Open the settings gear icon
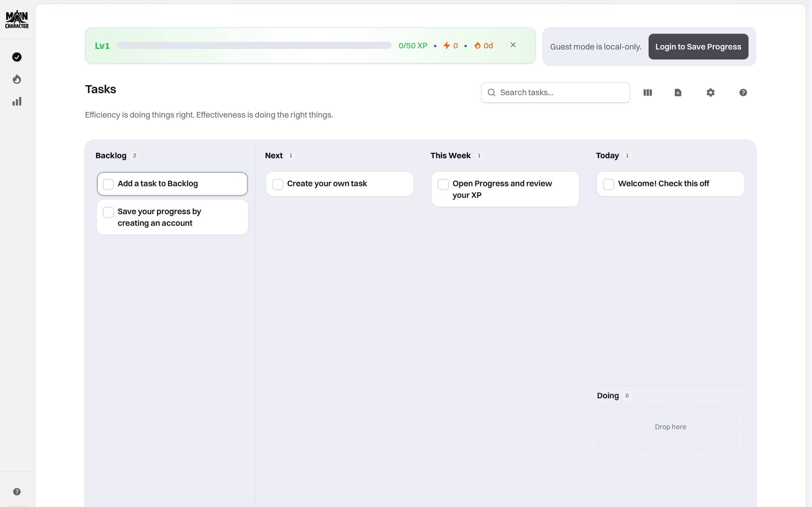The image size is (812, 507). click(x=710, y=93)
